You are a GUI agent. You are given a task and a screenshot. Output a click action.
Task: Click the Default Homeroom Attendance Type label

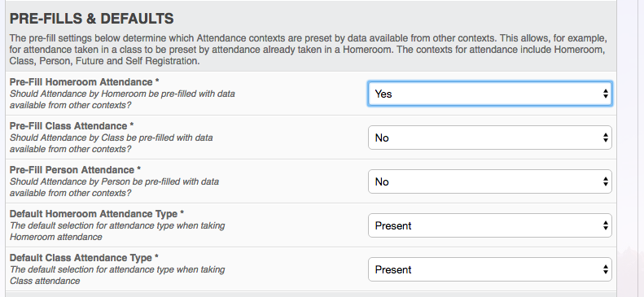[x=94, y=214]
